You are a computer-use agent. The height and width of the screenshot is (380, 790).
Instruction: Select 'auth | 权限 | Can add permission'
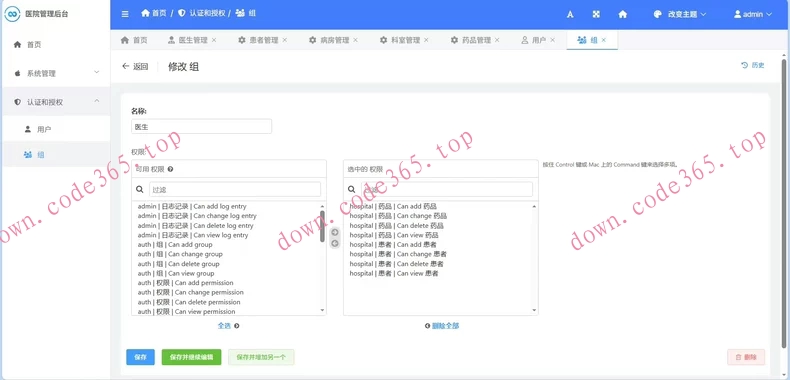point(185,283)
